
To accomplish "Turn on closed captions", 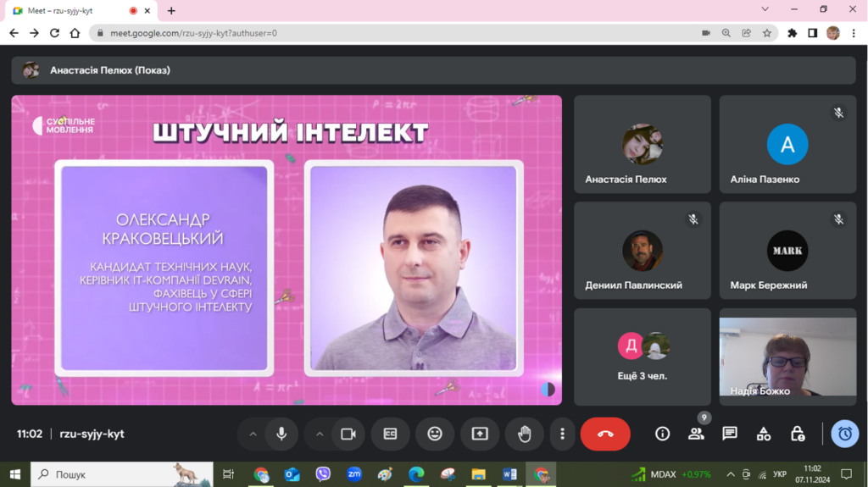I will pyautogui.click(x=390, y=434).
